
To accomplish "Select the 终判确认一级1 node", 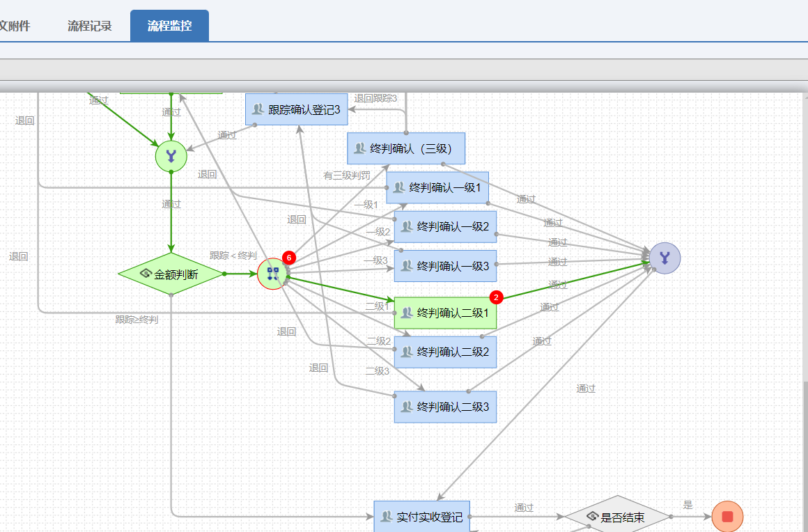I will tap(437, 187).
